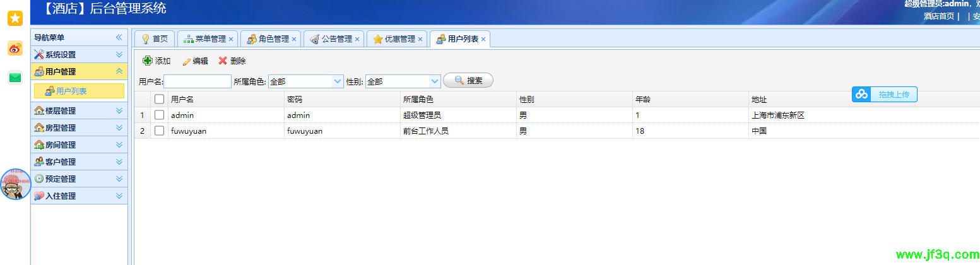Click the room management house icon

39,144
